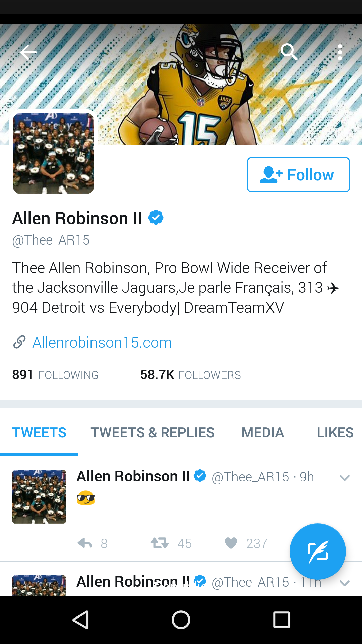Tap the compose tweet floating button
This screenshot has height=644, width=362.
click(x=317, y=551)
